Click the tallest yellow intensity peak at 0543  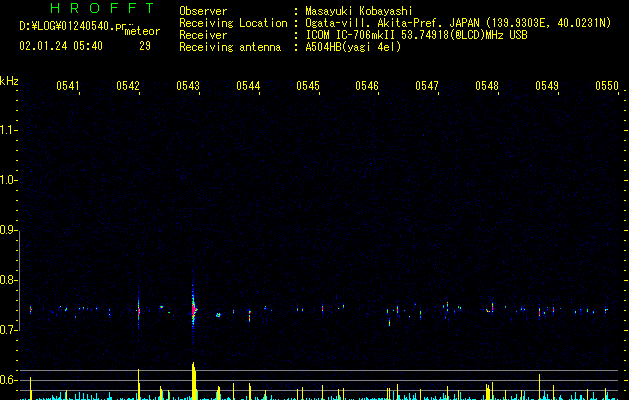(x=194, y=381)
